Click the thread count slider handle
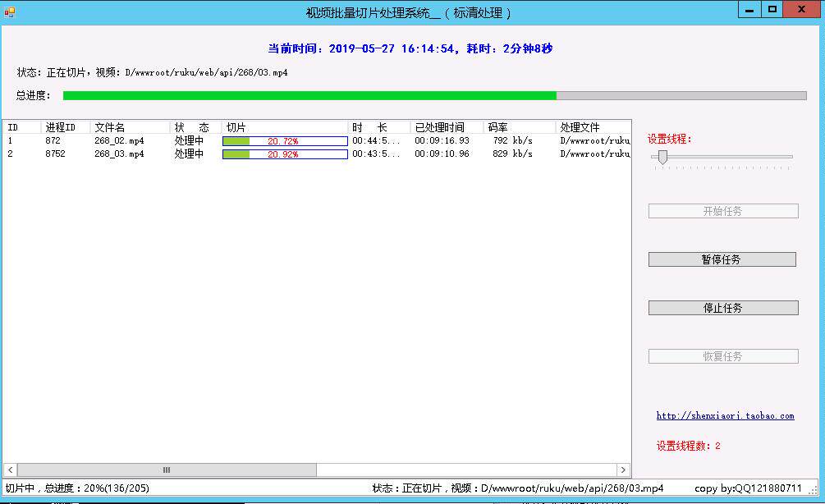This screenshot has width=825, height=504. tap(663, 157)
